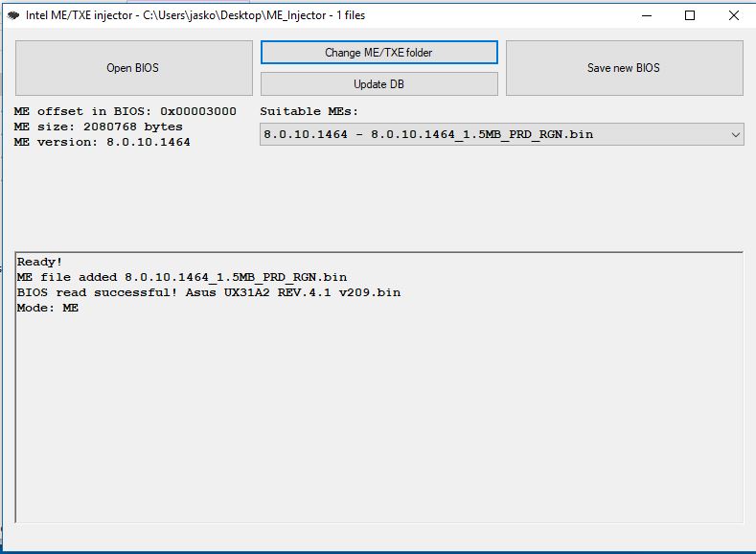This screenshot has height=554, width=756.
Task: Click the Open BIOS button
Action: (133, 68)
